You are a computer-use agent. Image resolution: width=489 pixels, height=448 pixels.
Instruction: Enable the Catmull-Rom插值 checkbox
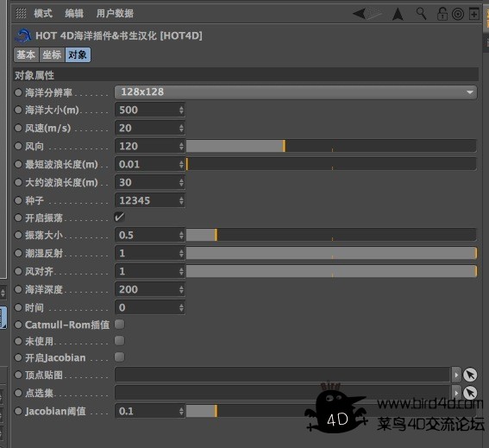click(119, 325)
